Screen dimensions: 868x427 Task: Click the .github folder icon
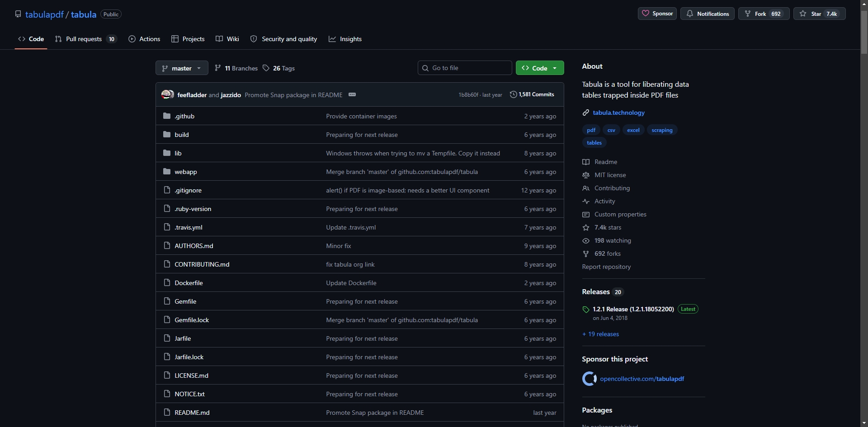pyautogui.click(x=167, y=116)
